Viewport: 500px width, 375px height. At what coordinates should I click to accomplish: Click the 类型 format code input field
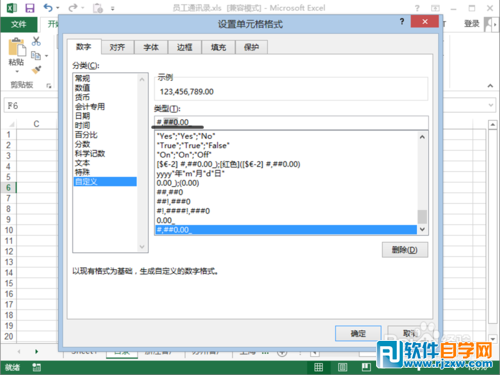tap(291, 122)
